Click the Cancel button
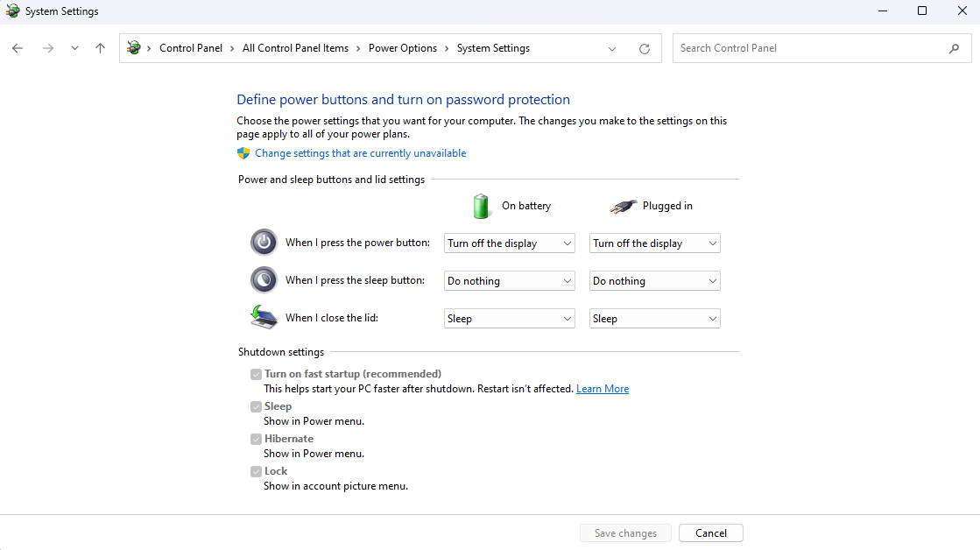Viewport: 980px width, 550px height. click(711, 533)
